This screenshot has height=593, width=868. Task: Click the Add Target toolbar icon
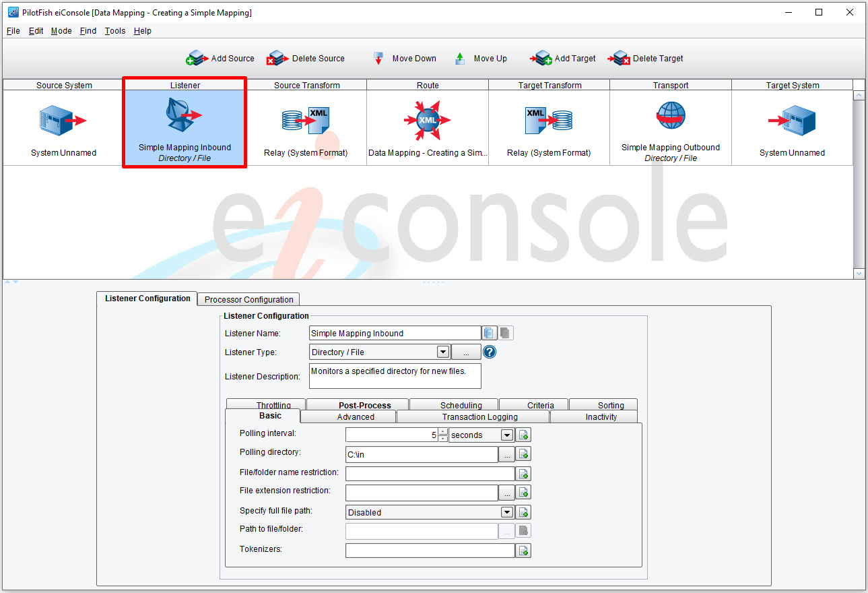(541, 59)
